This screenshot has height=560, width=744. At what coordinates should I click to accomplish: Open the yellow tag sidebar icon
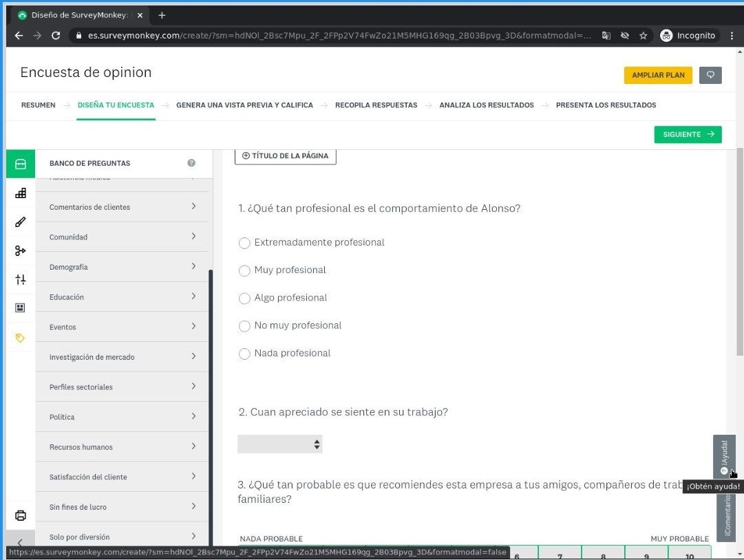point(21,338)
